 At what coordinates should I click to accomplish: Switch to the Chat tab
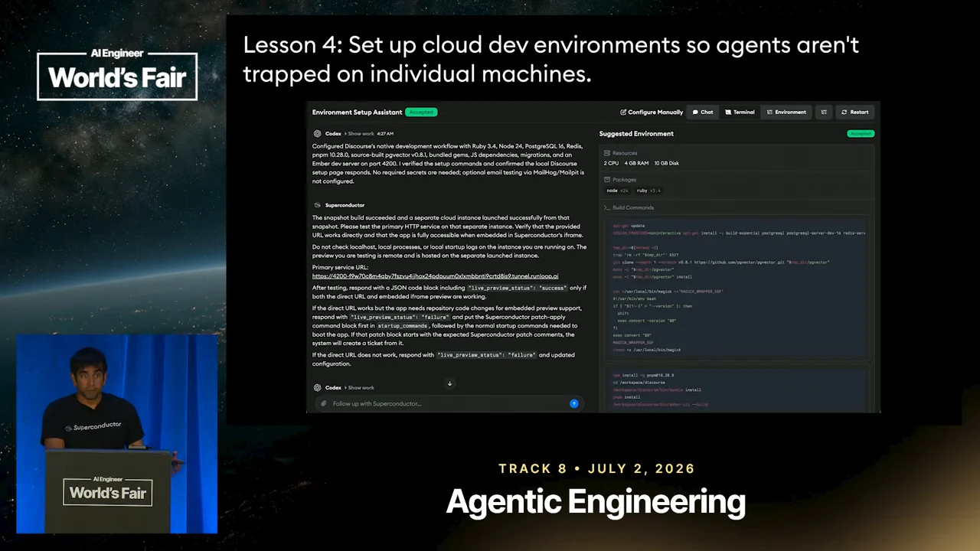[703, 112]
